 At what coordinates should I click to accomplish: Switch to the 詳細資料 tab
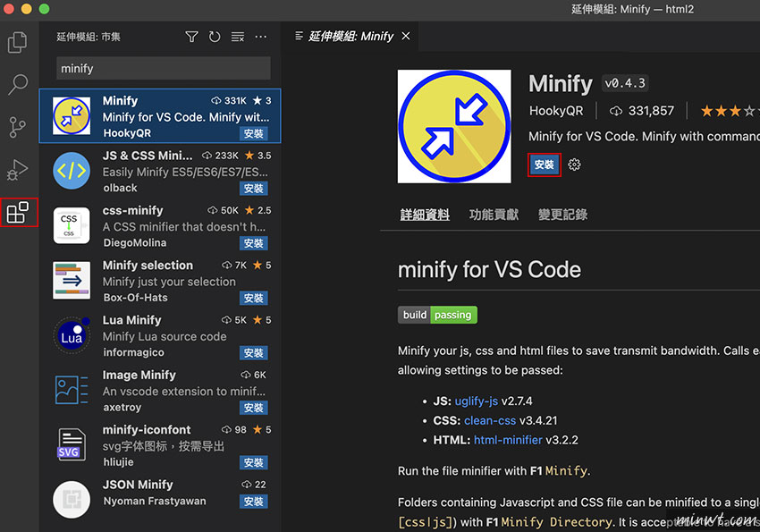click(x=425, y=215)
